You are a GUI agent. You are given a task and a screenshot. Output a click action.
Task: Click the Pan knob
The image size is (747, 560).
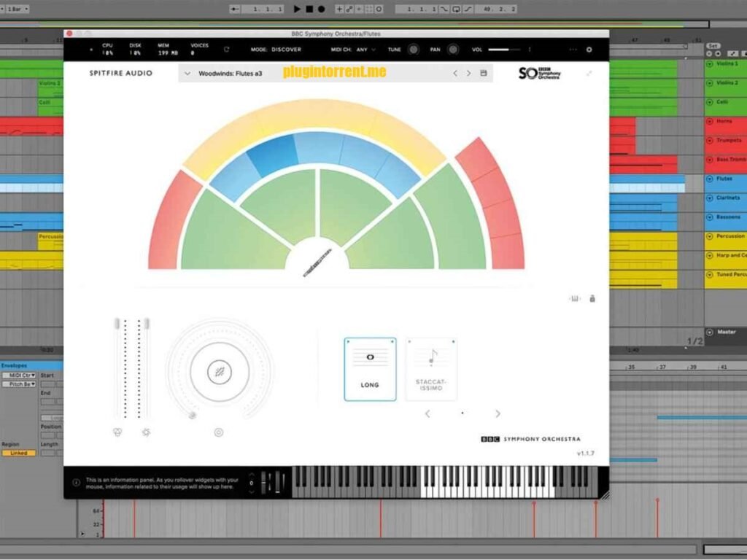(453, 50)
